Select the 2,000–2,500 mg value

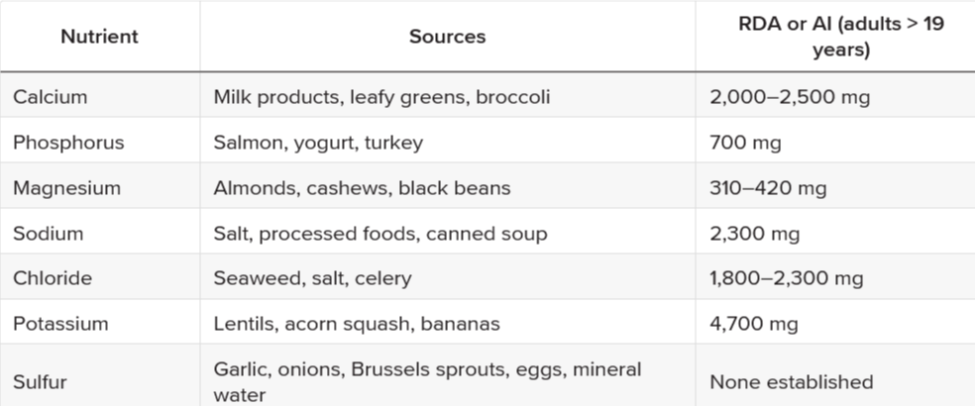point(790,97)
